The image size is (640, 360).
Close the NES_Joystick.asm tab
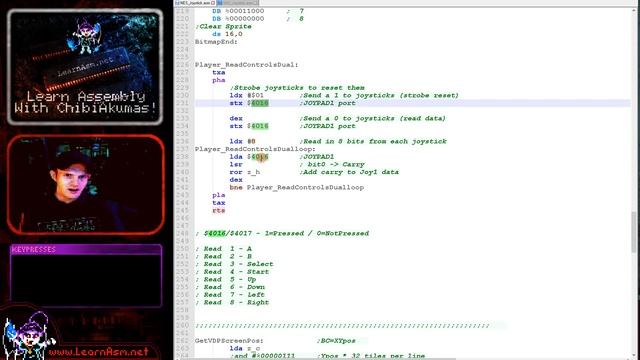tap(213, 3)
